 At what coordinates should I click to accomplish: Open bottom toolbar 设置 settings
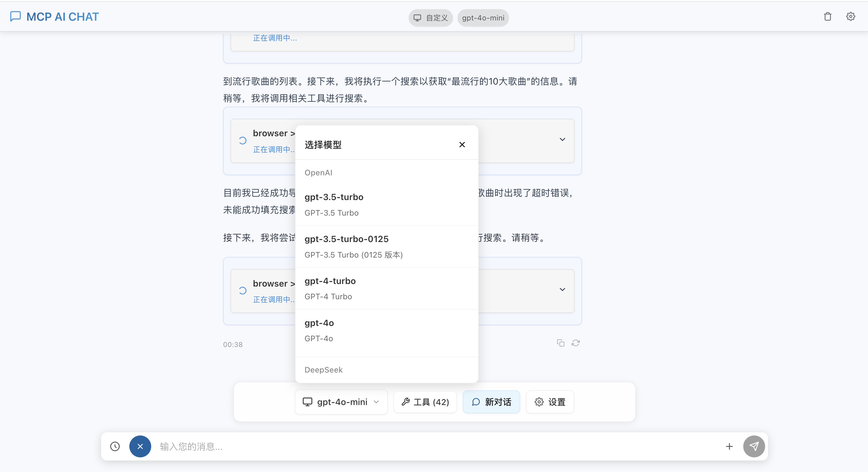(x=549, y=402)
